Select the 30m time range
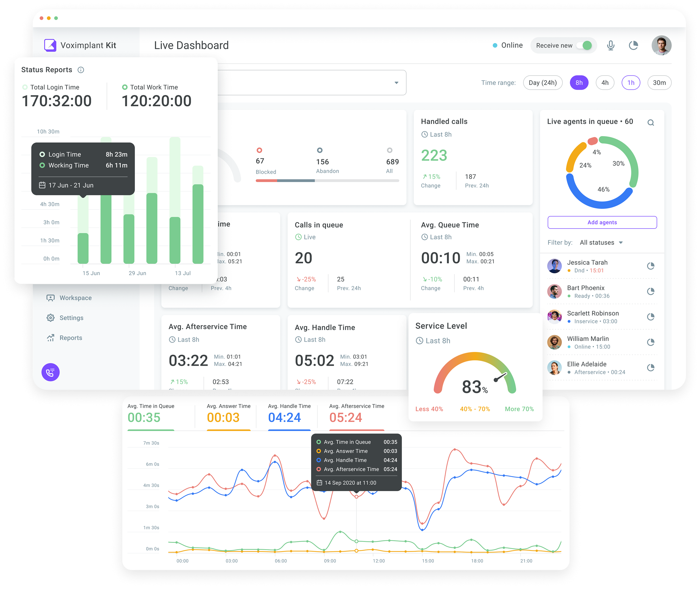 (x=659, y=83)
